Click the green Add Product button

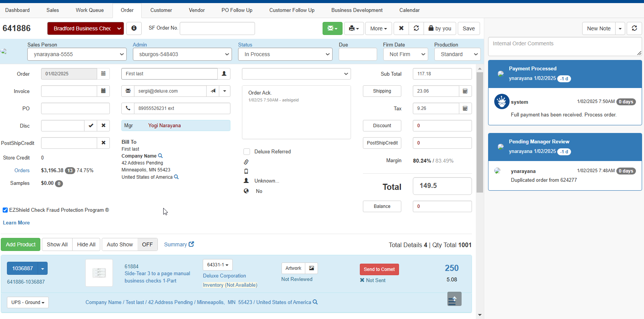(21, 244)
